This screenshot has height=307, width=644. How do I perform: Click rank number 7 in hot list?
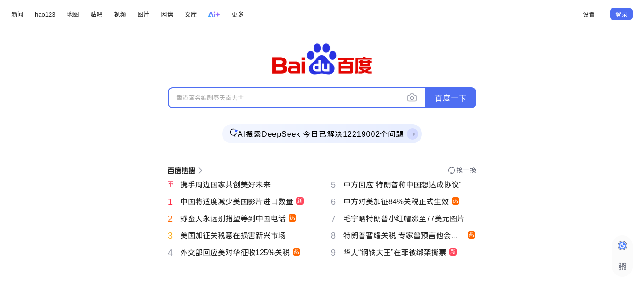tap(333, 219)
